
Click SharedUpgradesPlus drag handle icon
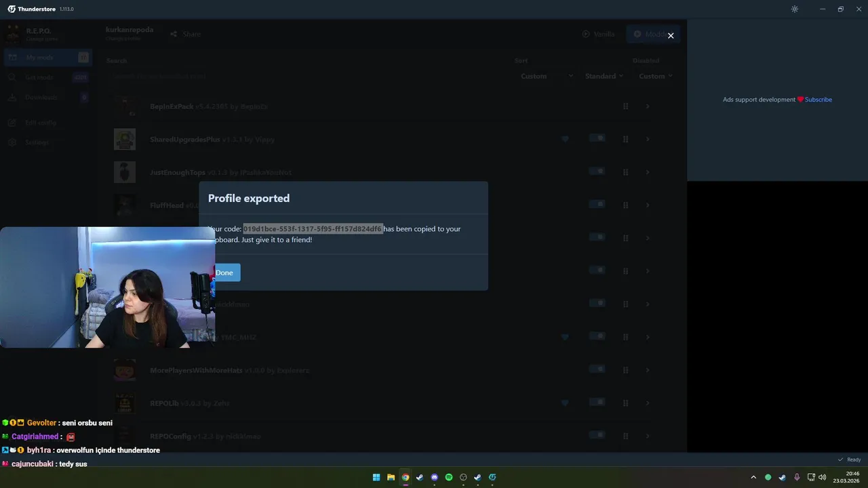click(x=626, y=139)
